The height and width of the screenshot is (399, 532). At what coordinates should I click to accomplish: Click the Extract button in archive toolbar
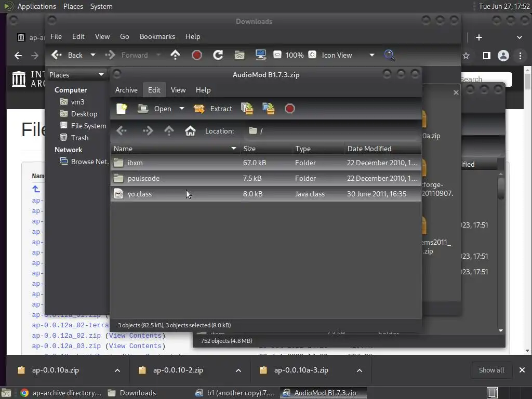[212, 109]
